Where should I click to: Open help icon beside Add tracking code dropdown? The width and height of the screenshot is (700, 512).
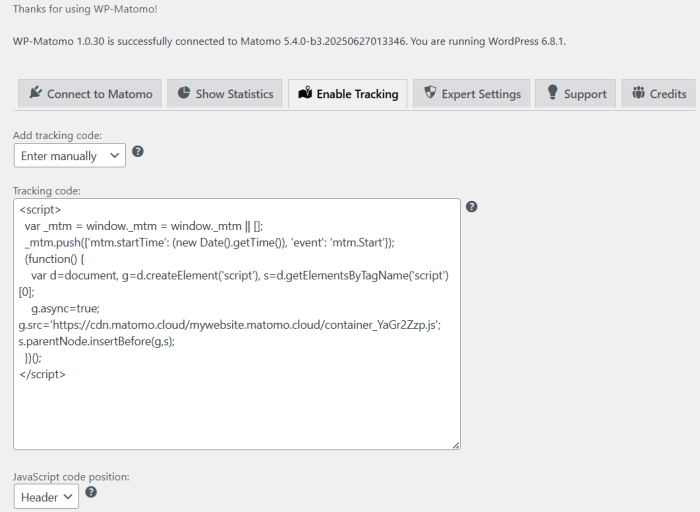(138, 151)
